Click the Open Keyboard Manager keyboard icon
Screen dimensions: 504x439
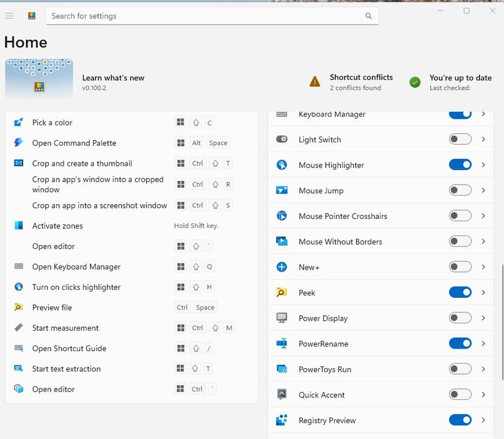click(x=19, y=266)
